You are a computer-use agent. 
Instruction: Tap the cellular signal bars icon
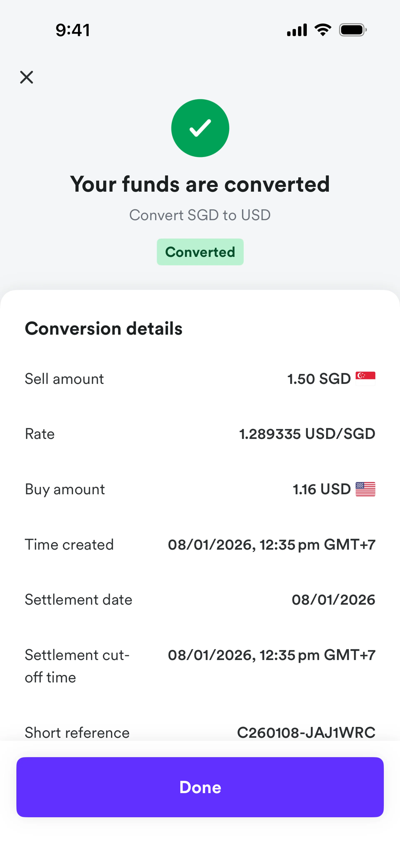click(297, 30)
